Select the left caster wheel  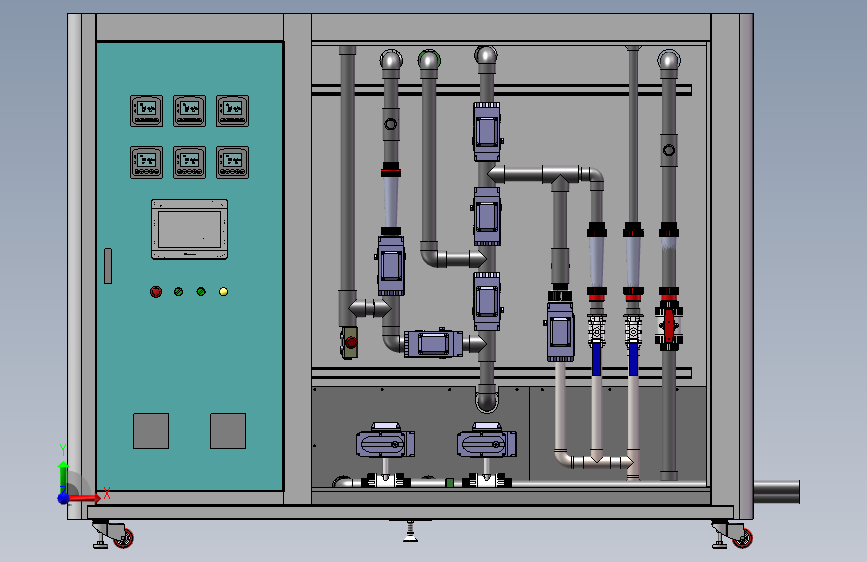[x=123, y=538]
